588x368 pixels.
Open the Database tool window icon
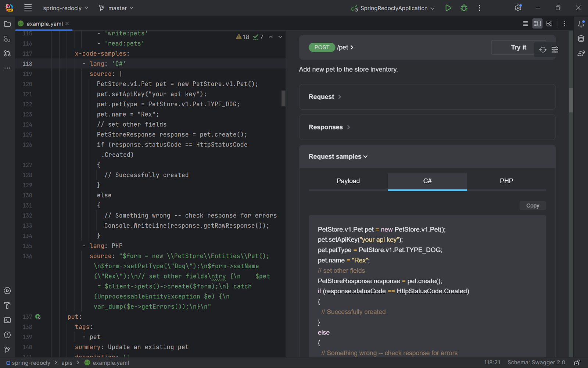click(x=581, y=39)
